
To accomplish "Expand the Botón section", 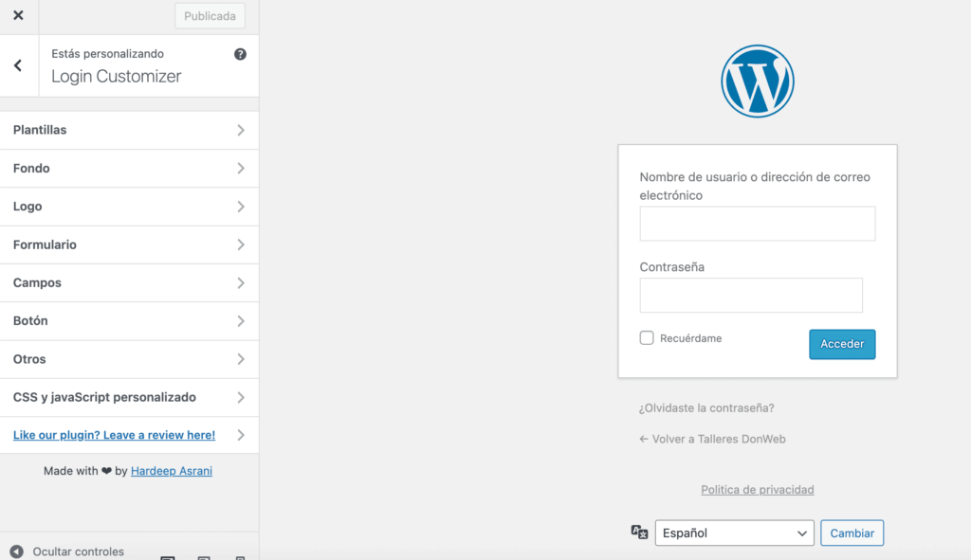I will click(130, 320).
